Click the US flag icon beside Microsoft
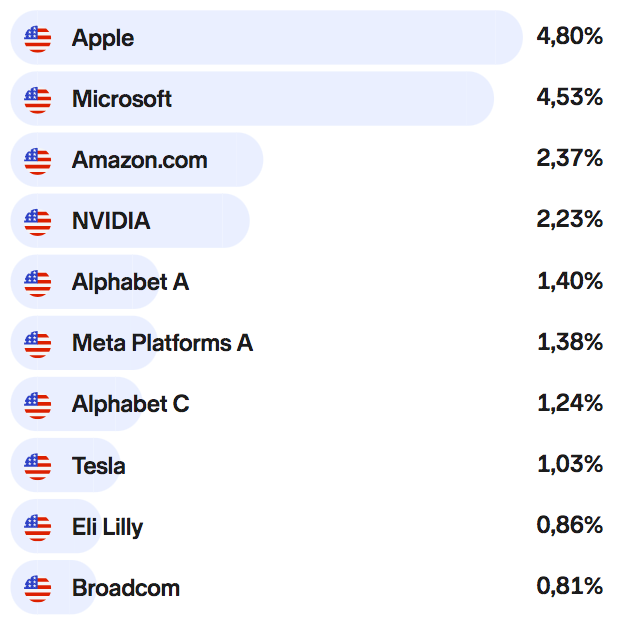628x628 pixels. point(37,99)
